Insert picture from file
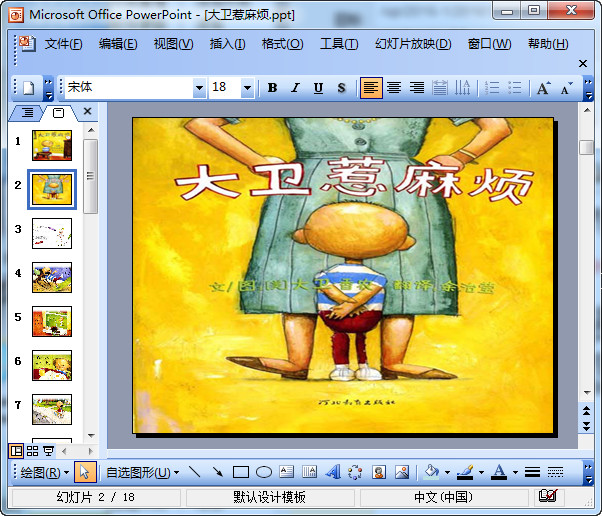This screenshot has height=516, width=602. coord(402,472)
